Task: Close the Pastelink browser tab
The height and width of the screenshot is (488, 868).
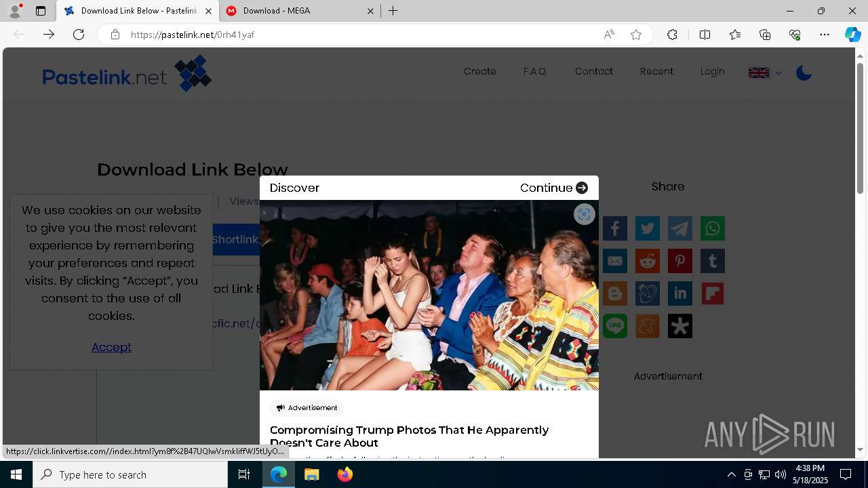Action: (208, 11)
